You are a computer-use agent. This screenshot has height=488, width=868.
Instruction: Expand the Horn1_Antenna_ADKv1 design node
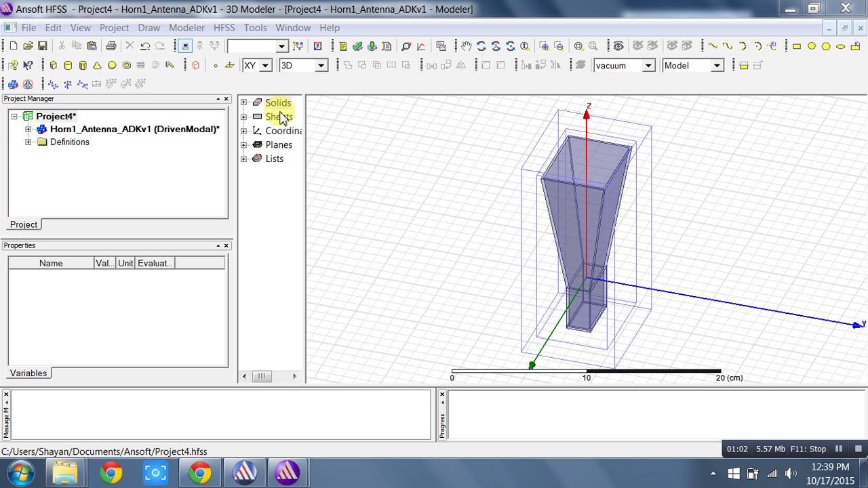pos(28,129)
